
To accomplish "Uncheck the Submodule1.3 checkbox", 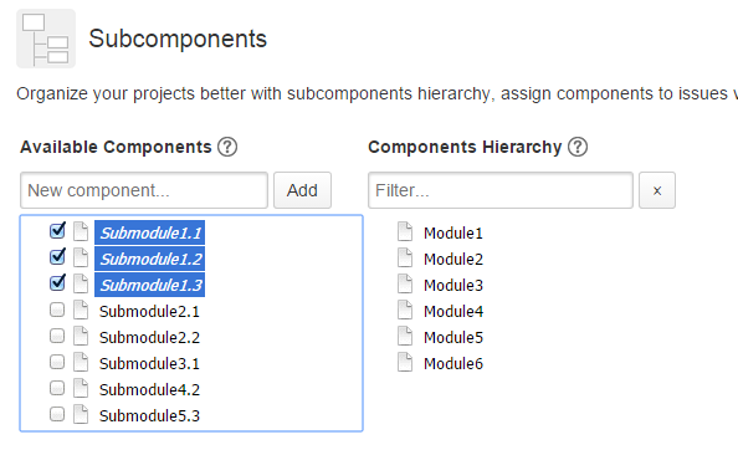I will [57, 283].
